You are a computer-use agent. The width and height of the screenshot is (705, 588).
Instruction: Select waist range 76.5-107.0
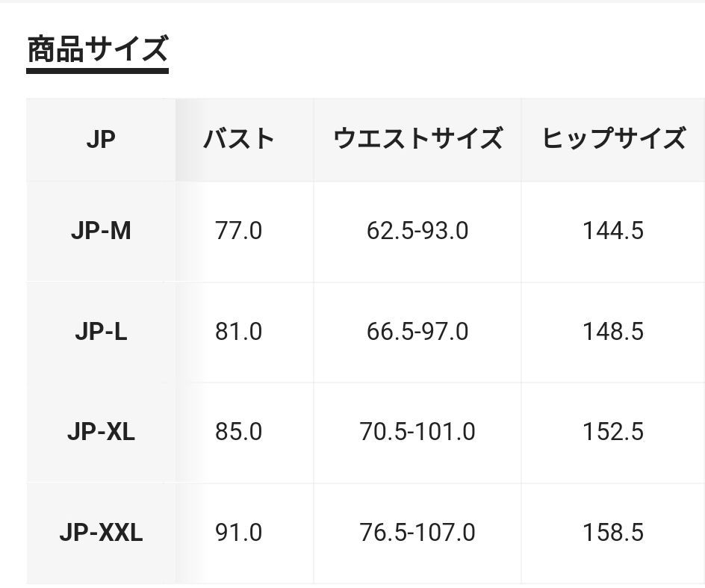coord(417,533)
